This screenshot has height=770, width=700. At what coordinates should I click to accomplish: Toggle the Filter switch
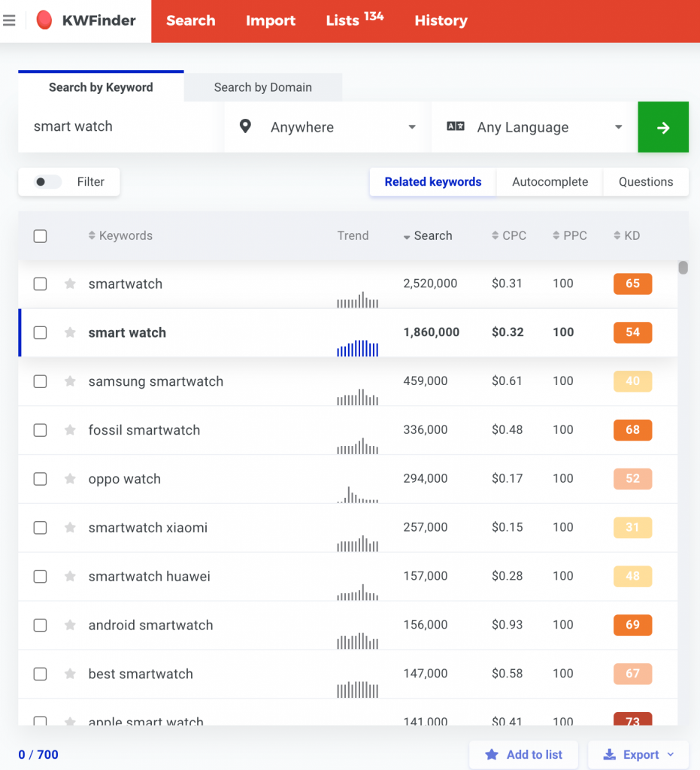click(x=47, y=182)
